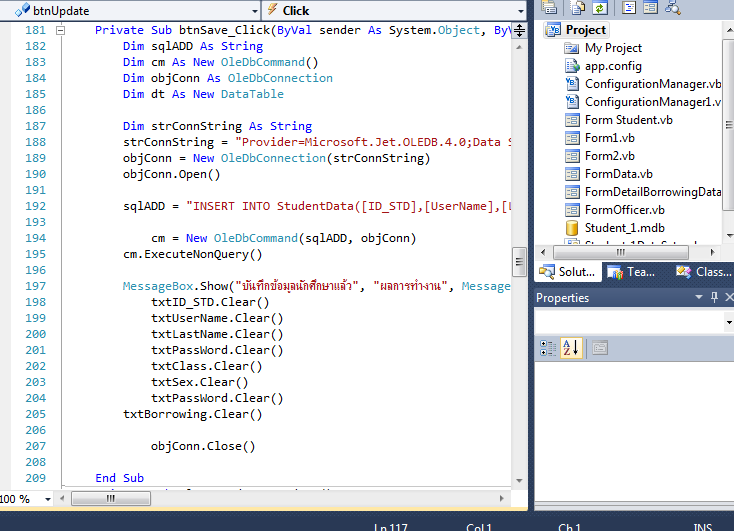Click editor split window handle
This screenshot has width=734, height=531.
point(519,31)
